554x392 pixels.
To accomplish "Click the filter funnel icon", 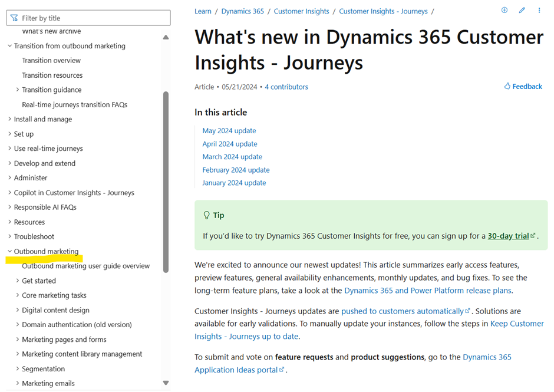I will 14,18.
